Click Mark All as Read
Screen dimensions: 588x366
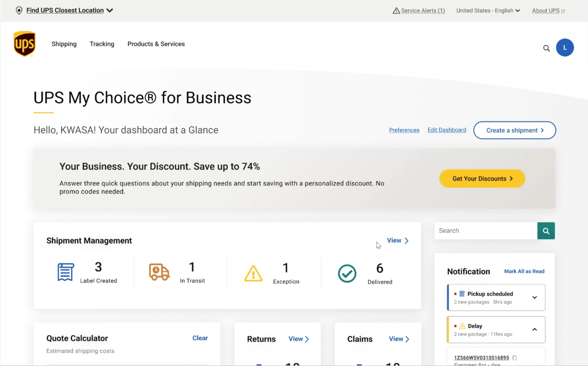[x=524, y=271]
